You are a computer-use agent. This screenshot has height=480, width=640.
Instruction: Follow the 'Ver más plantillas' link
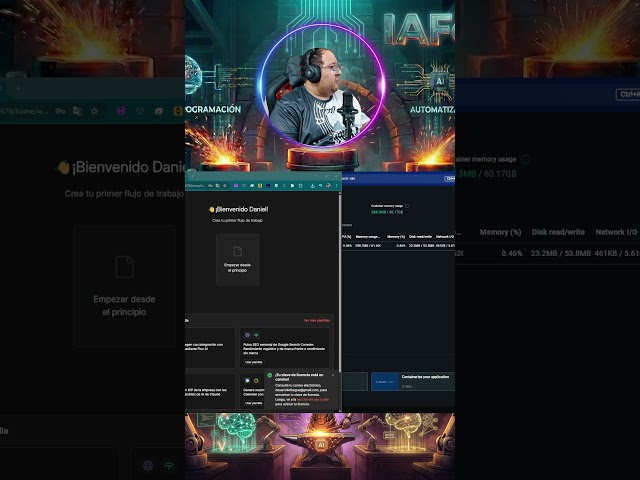(x=317, y=320)
